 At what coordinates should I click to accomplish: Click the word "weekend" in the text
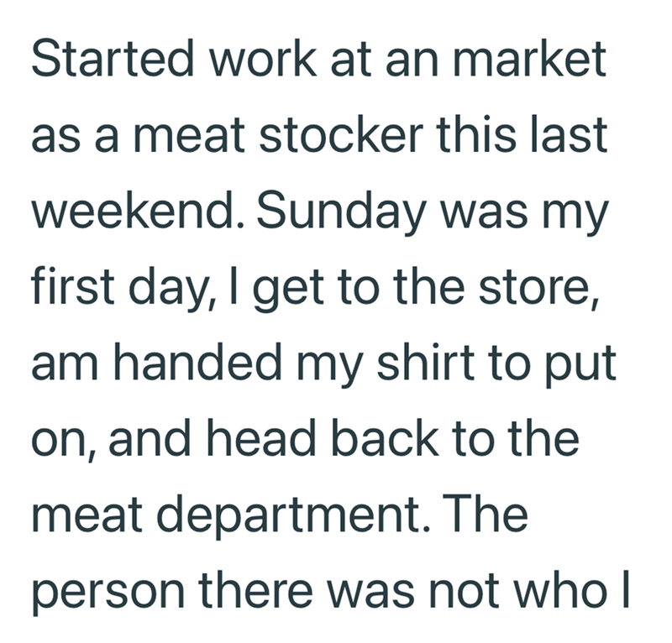[x=134, y=211]
